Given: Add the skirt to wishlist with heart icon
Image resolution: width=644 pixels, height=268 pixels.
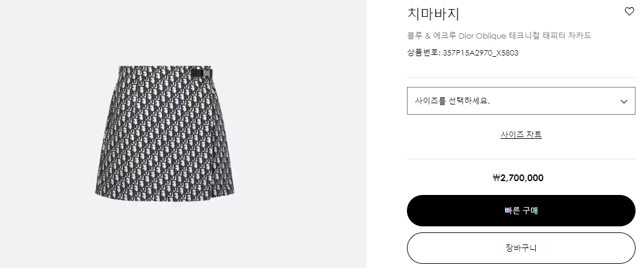Looking at the screenshot, I should 629,11.
